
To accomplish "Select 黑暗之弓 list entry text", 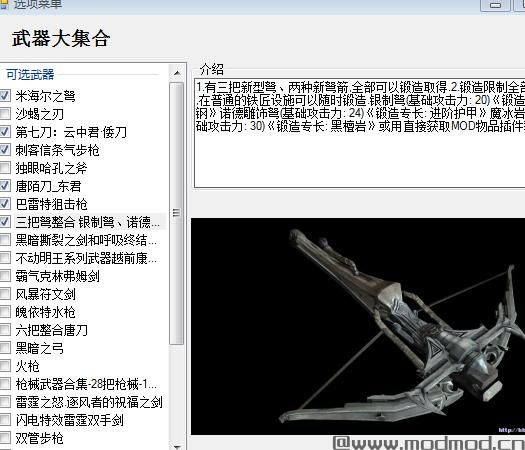I will click(40, 348).
